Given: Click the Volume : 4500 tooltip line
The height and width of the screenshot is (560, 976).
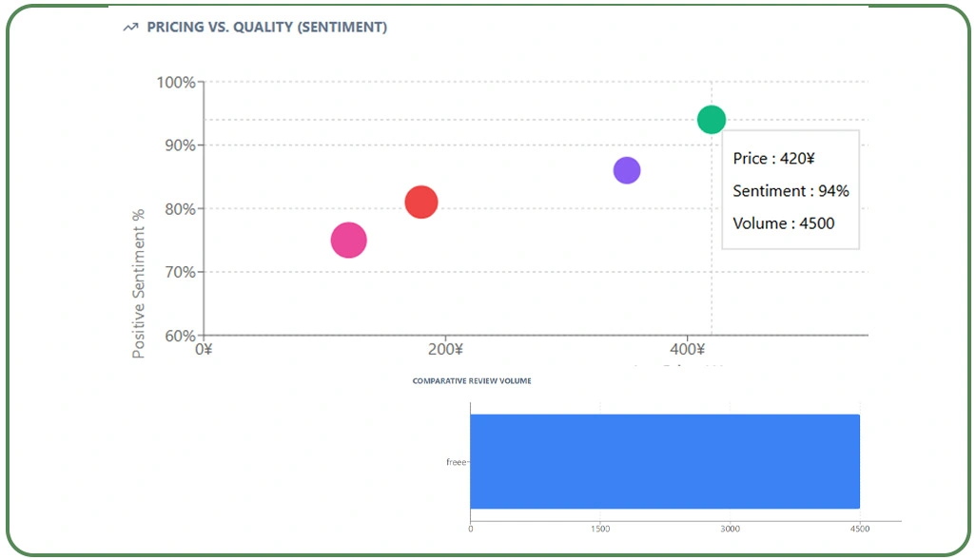Looking at the screenshot, I should pos(784,223).
